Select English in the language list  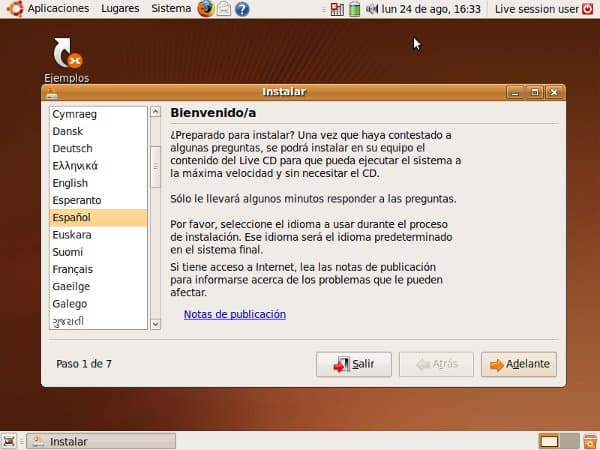pyautogui.click(x=70, y=183)
